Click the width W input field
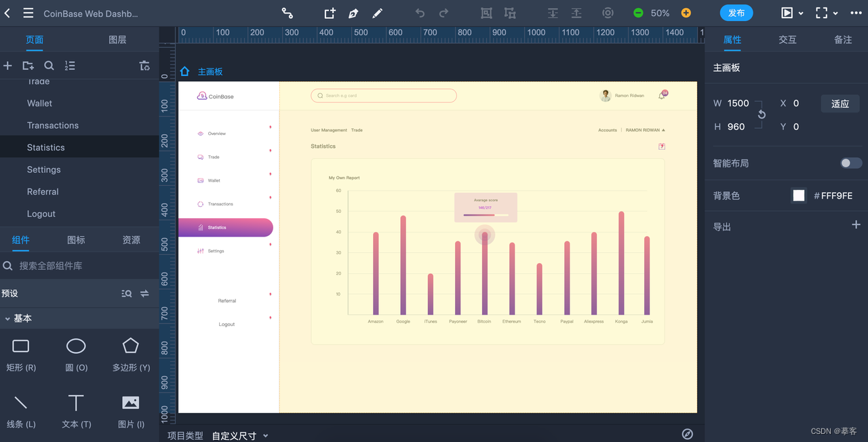 click(x=738, y=103)
